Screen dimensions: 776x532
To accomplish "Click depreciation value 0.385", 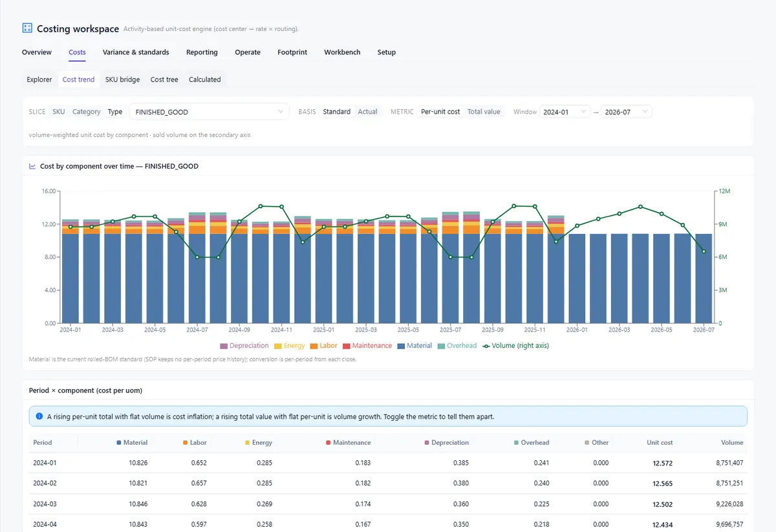I will click(x=460, y=463).
